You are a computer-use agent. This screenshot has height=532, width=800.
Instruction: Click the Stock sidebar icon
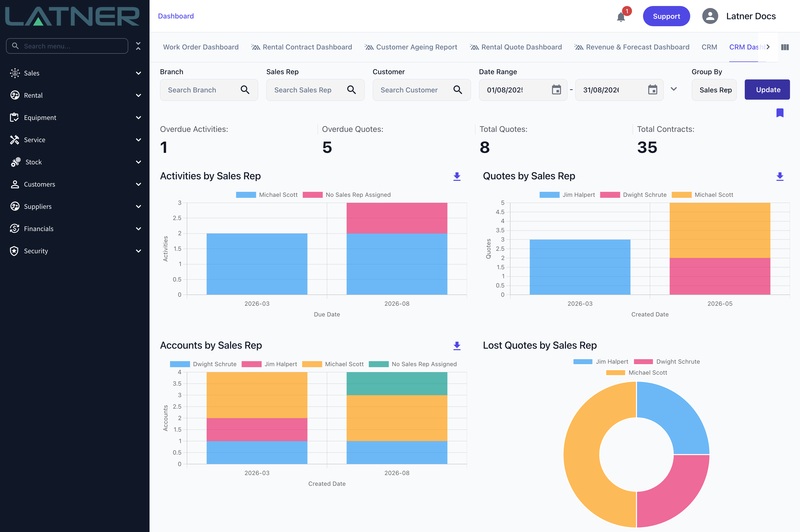point(15,162)
